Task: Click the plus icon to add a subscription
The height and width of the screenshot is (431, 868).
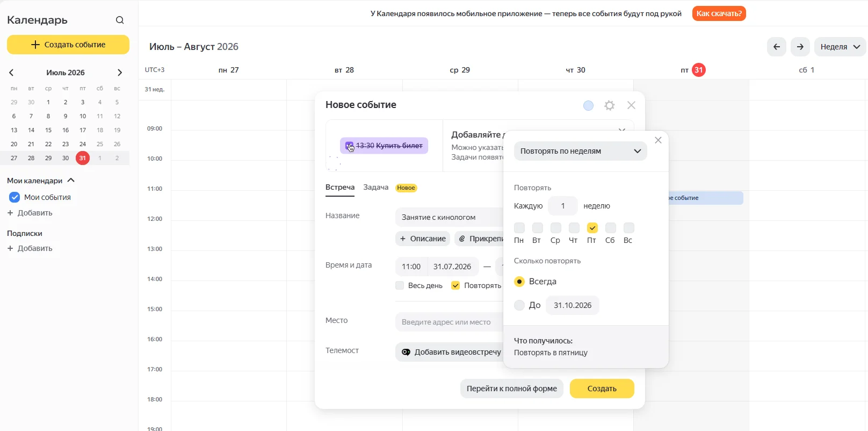Action: [10, 248]
